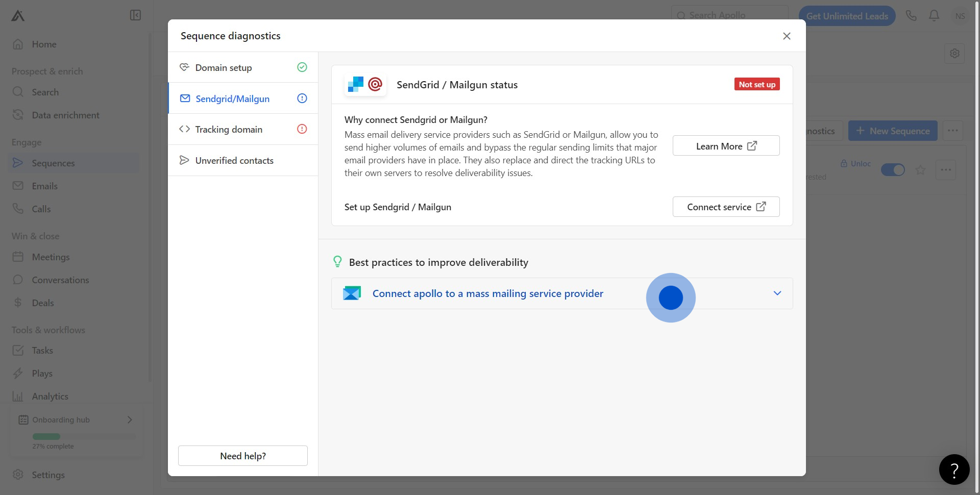Expand the Onboarding hub arrow
The height and width of the screenshot is (495, 980).
click(130, 419)
